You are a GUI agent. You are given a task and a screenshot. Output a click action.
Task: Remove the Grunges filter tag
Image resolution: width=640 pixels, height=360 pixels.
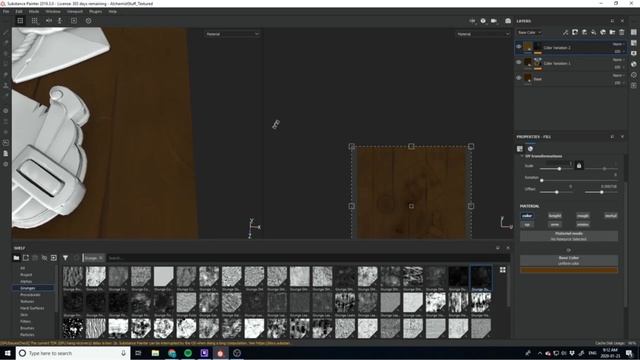[101, 258]
